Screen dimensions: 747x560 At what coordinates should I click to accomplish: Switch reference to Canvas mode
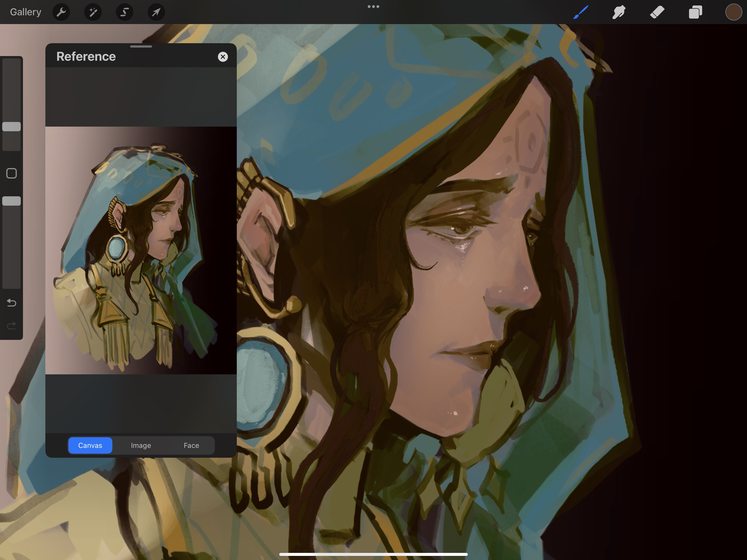[90, 445]
